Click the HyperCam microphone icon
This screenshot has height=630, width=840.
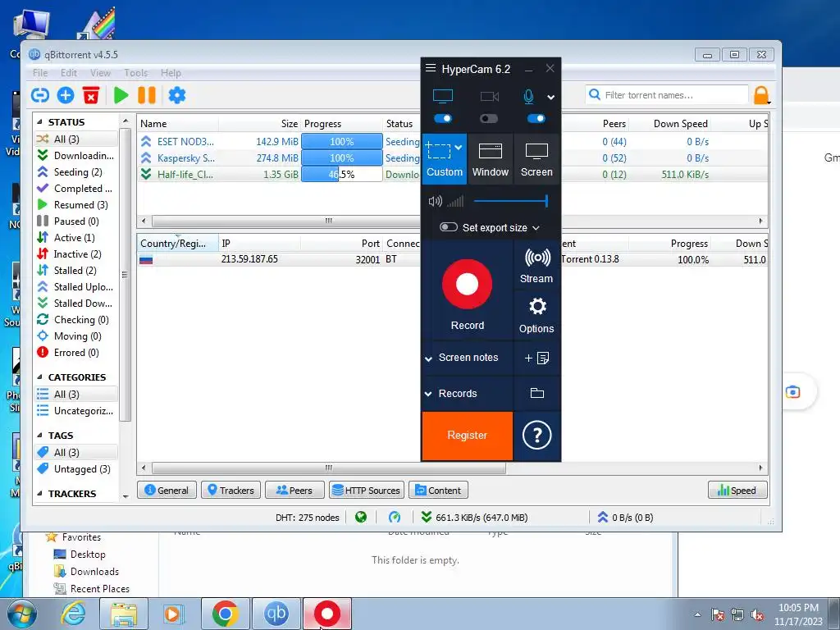528,97
